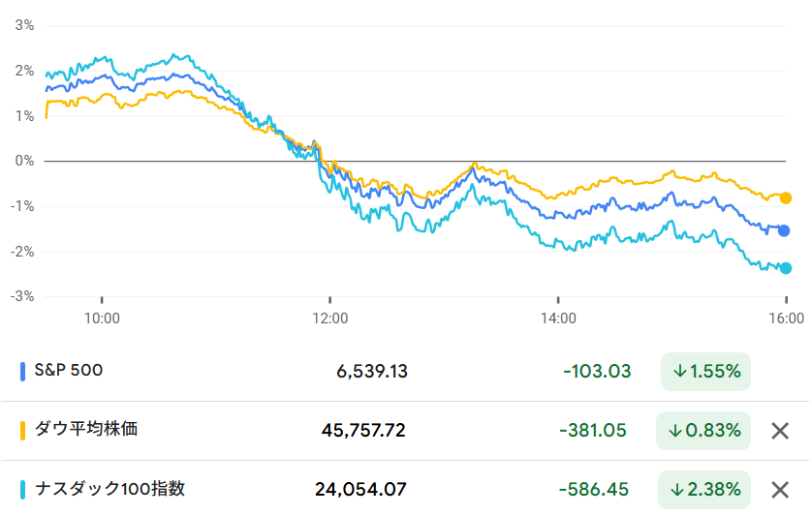Viewport: 812px width, 515px height.
Task: Click the blue endpoint dot on chart
Action: tap(785, 230)
